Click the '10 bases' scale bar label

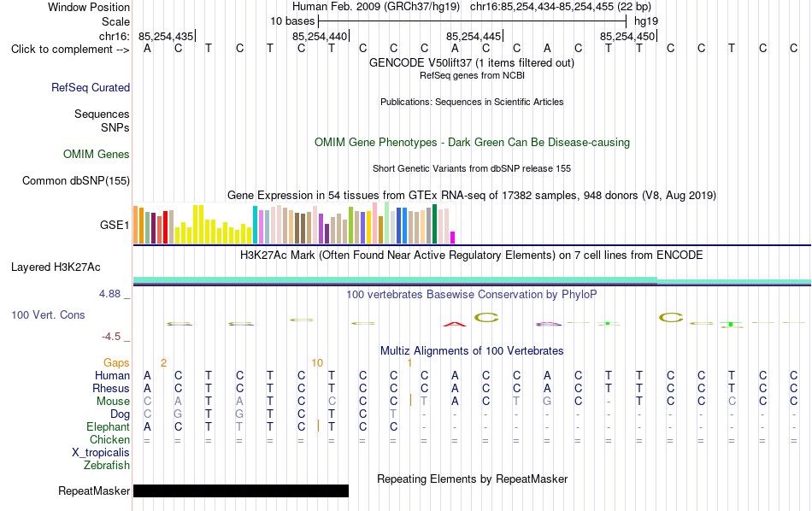[292, 21]
